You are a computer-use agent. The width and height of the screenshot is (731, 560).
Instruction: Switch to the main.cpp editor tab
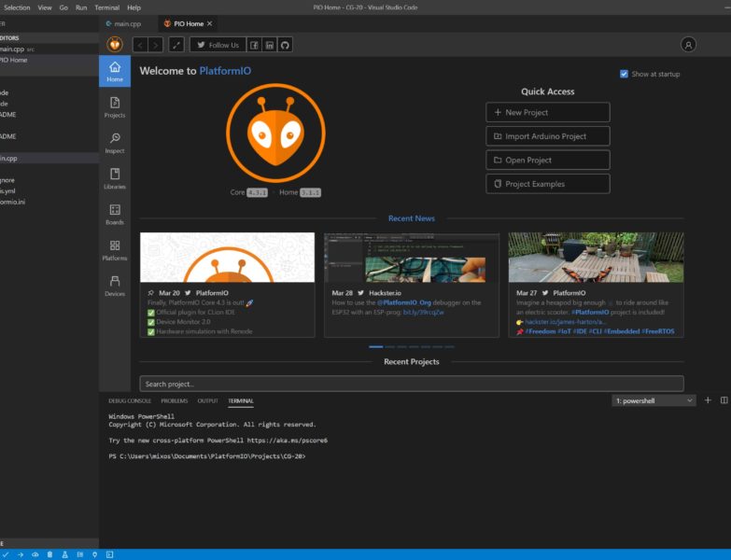[x=130, y=23]
